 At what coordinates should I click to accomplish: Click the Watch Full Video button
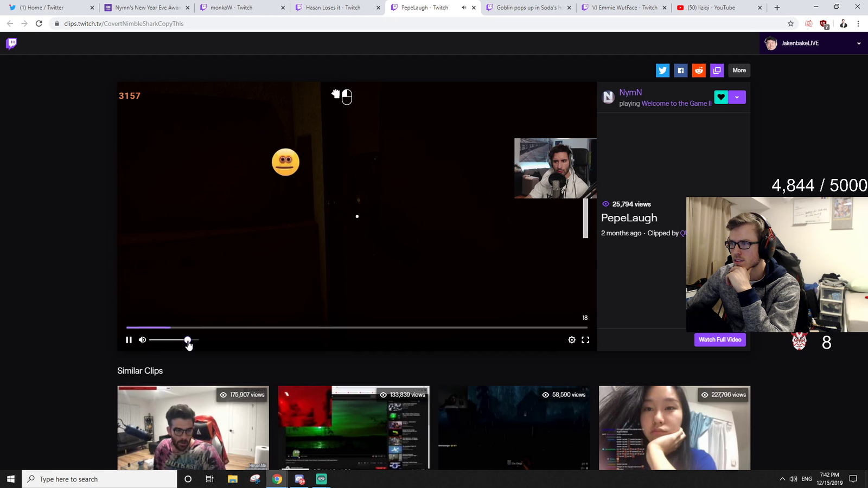(x=720, y=339)
